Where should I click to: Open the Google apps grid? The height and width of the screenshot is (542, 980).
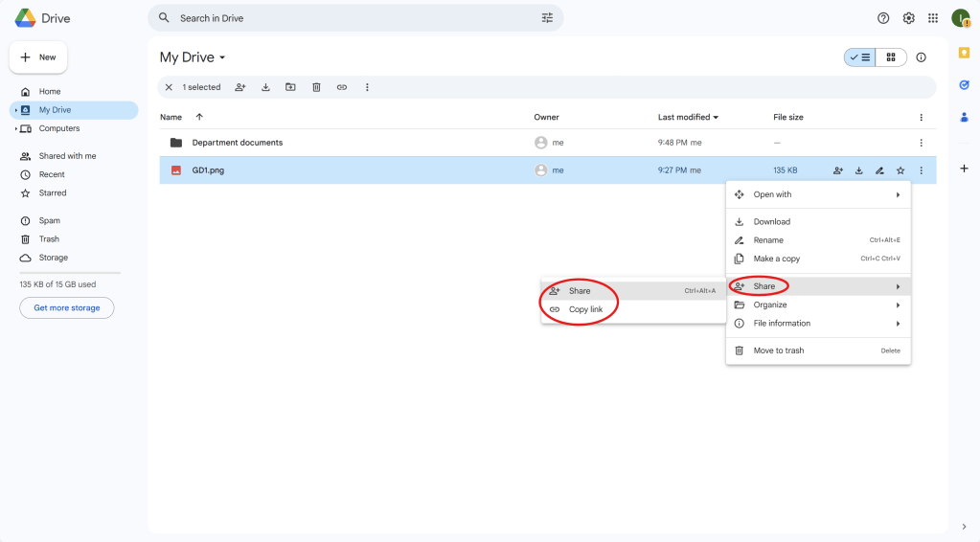(933, 18)
